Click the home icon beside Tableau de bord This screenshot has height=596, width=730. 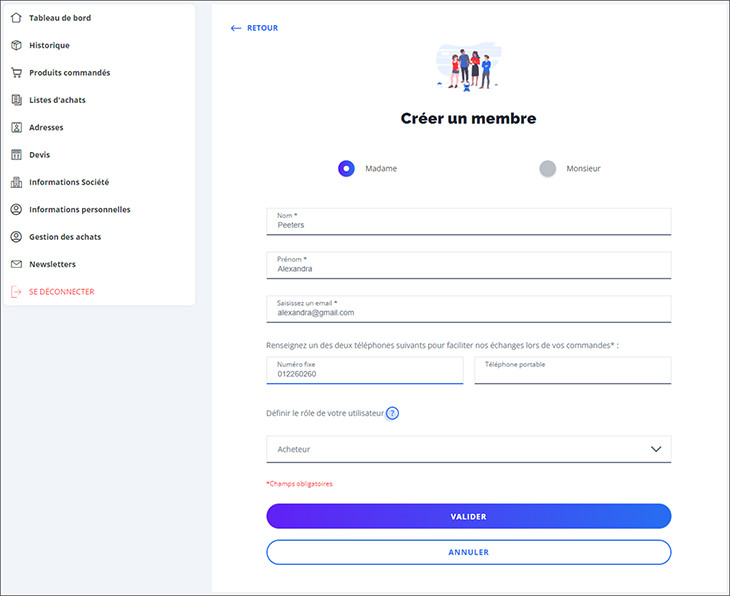[16, 18]
